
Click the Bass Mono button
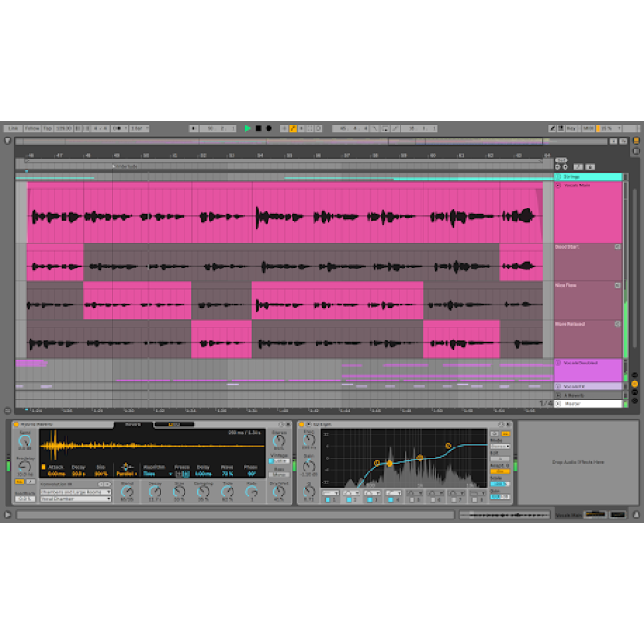[x=280, y=475]
